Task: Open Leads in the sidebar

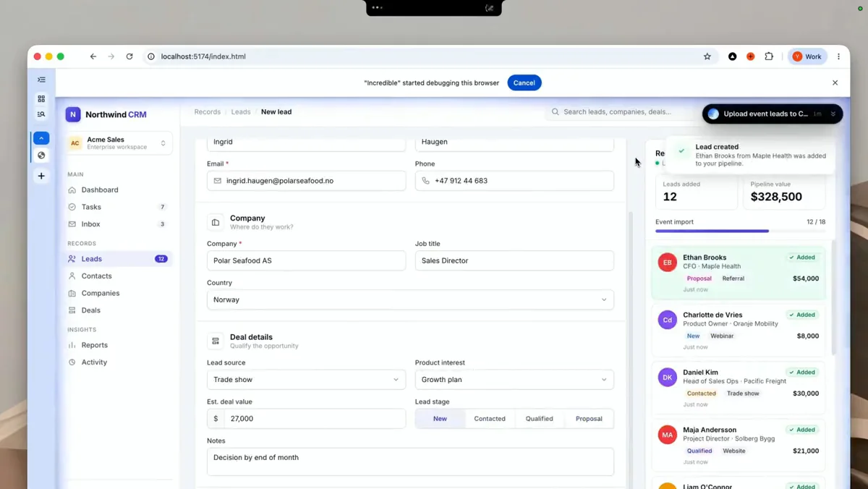Action: click(x=119, y=259)
